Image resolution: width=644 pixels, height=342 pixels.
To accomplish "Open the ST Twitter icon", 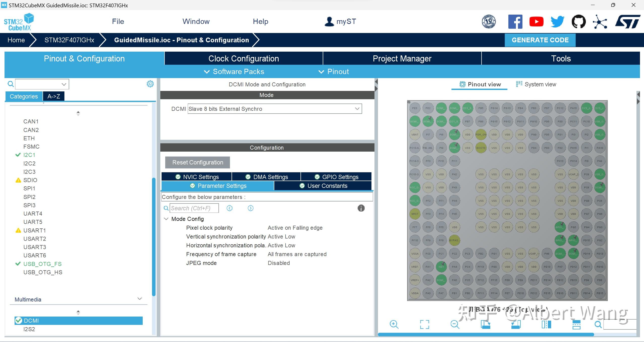I will (557, 21).
